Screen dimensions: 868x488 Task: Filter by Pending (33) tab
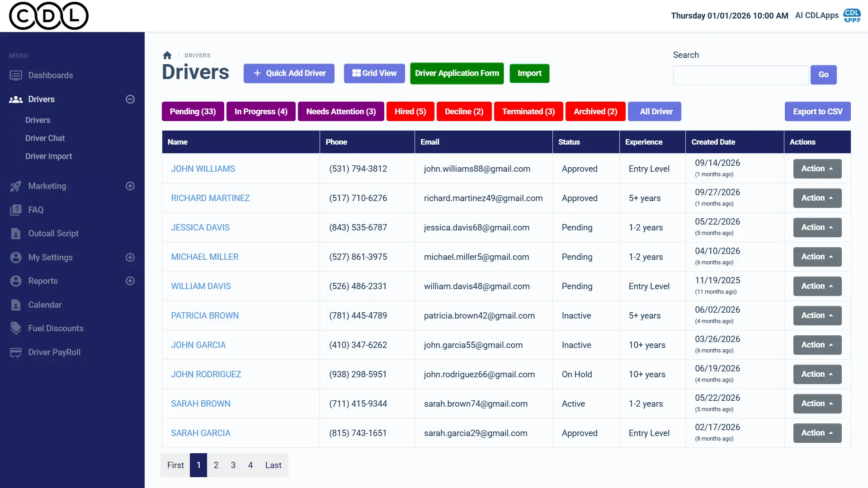point(193,112)
